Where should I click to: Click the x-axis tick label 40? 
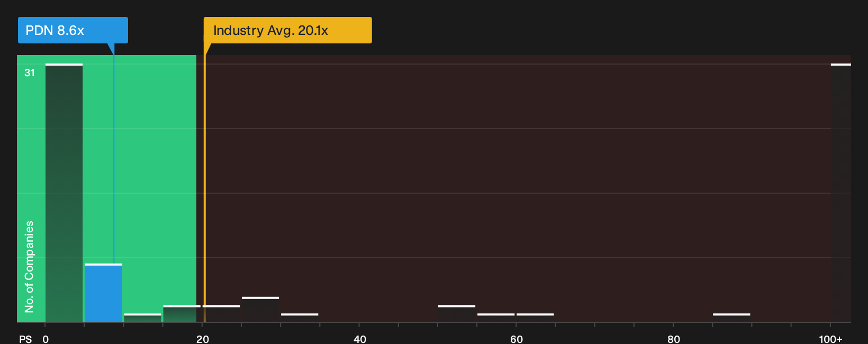pyautogui.click(x=360, y=339)
